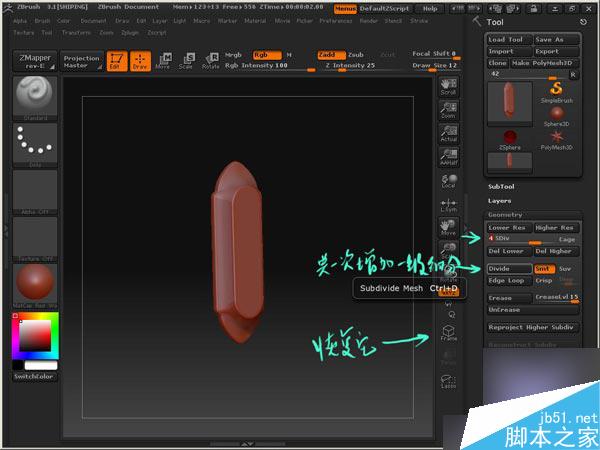This screenshot has width=600, height=450.
Task: Toggle the Zsub mode
Action: (355, 55)
